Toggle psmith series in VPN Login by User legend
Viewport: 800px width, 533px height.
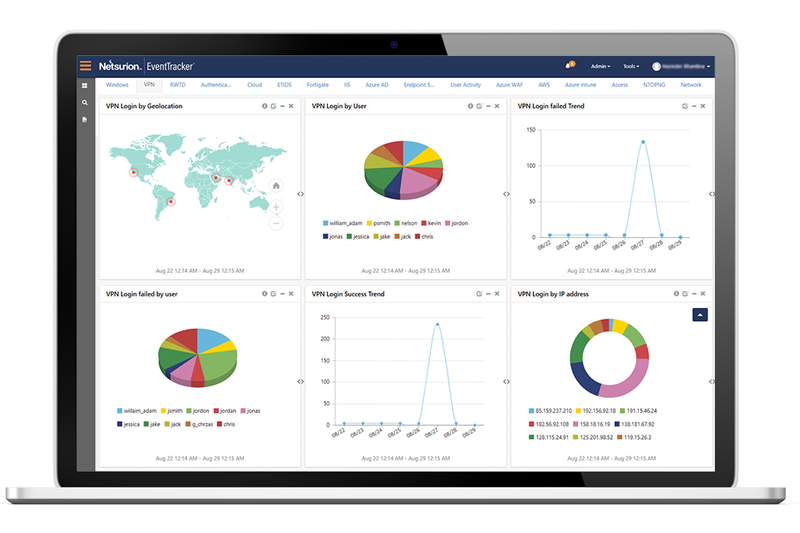point(379,223)
